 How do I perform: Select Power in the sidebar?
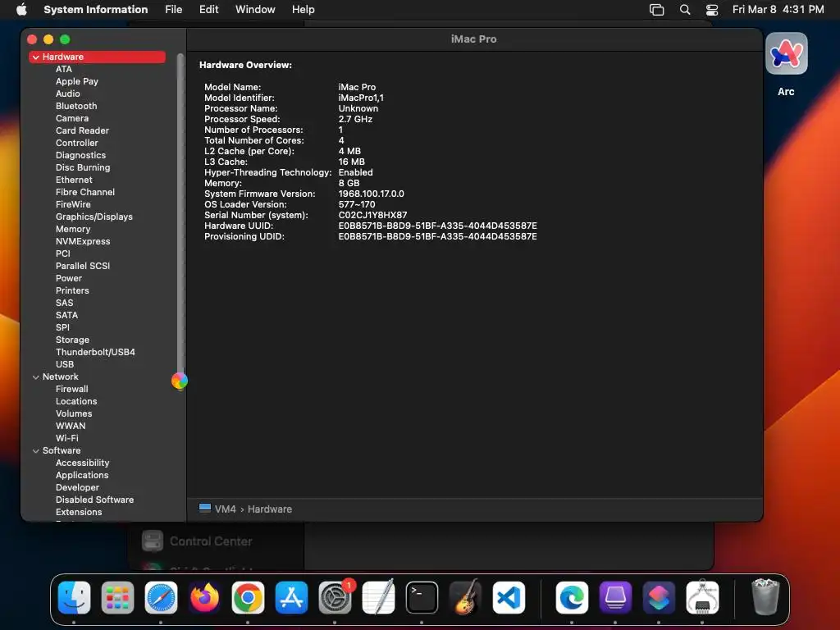69,279
